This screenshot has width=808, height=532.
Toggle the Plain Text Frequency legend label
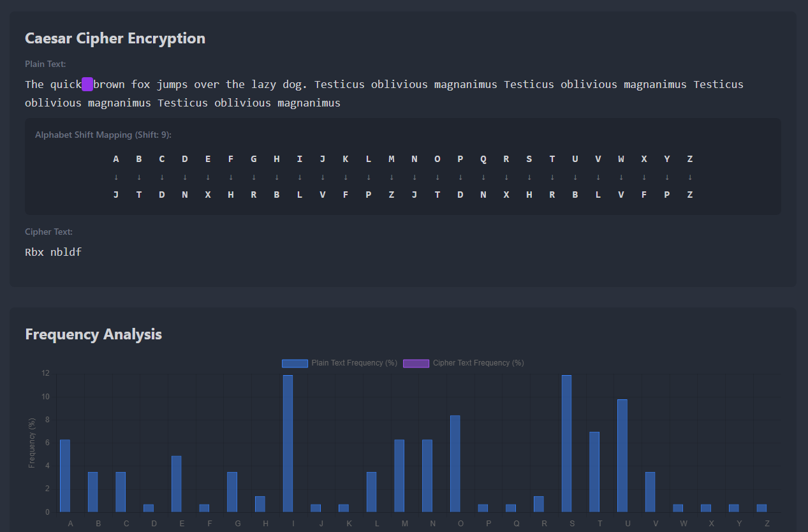(x=354, y=363)
